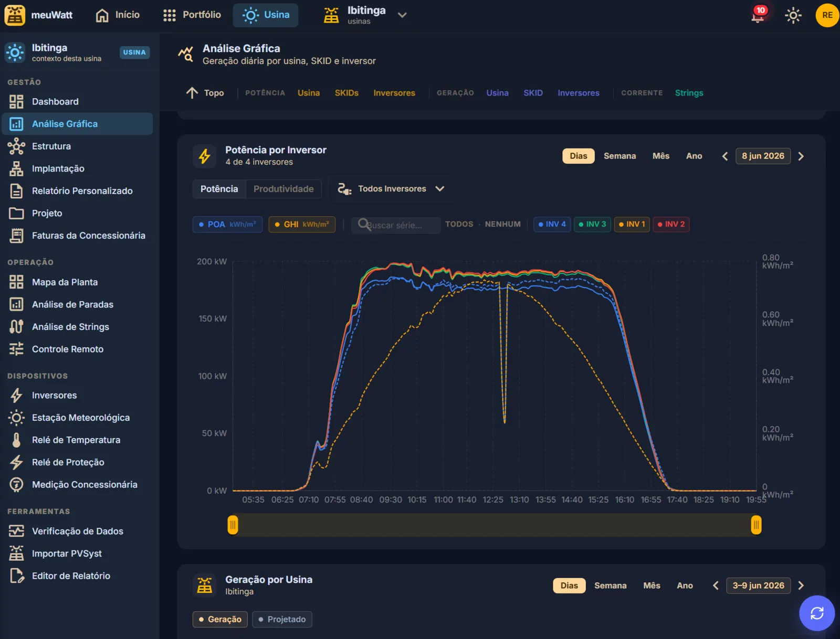Jump to Geração SKID section
The height and width of the screenshot is (639, 840).
click(x=533, y=93)
